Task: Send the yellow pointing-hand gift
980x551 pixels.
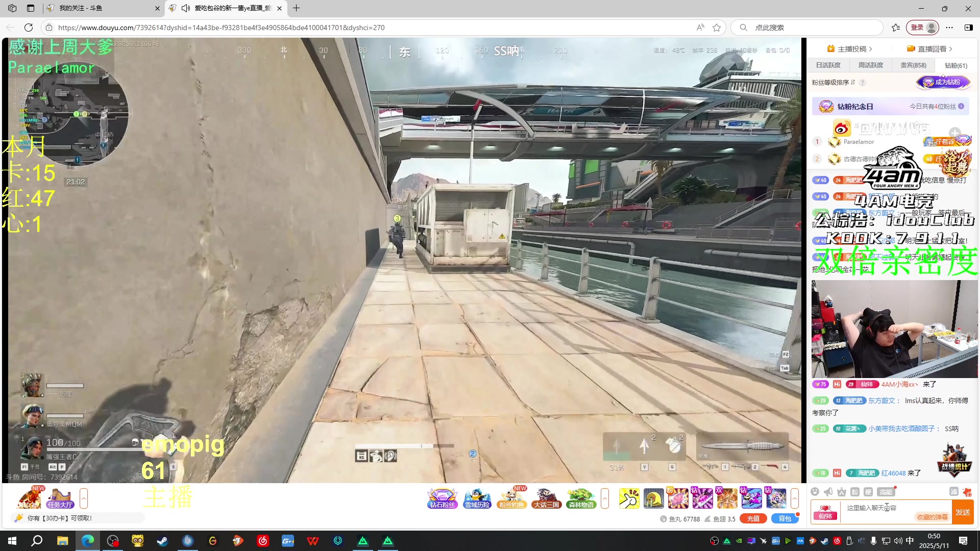Action: 629,498
